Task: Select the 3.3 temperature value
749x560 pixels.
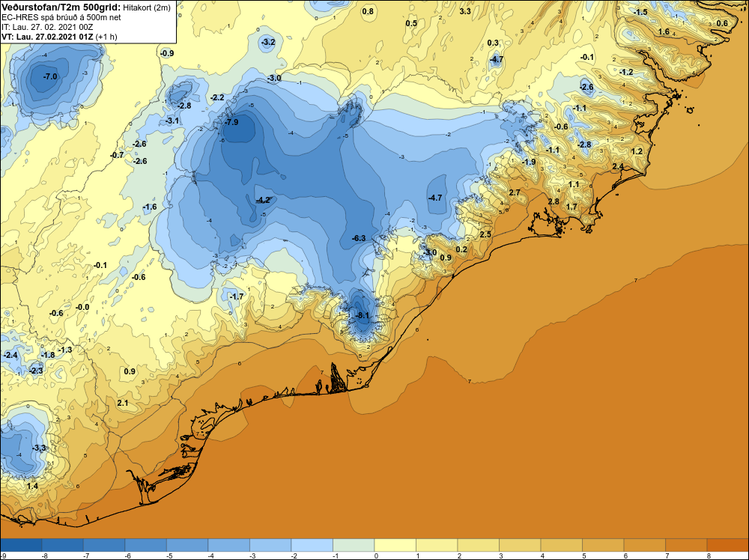Action: pos(465,11)
